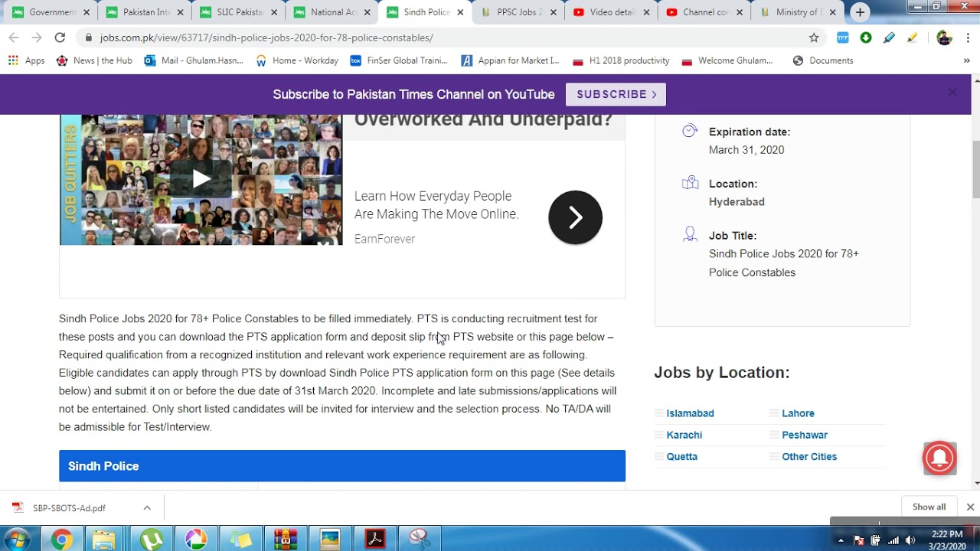Open the H1 2018 productivity bookmark
This screenshot has width=980, height=551.
coord(621,60)
